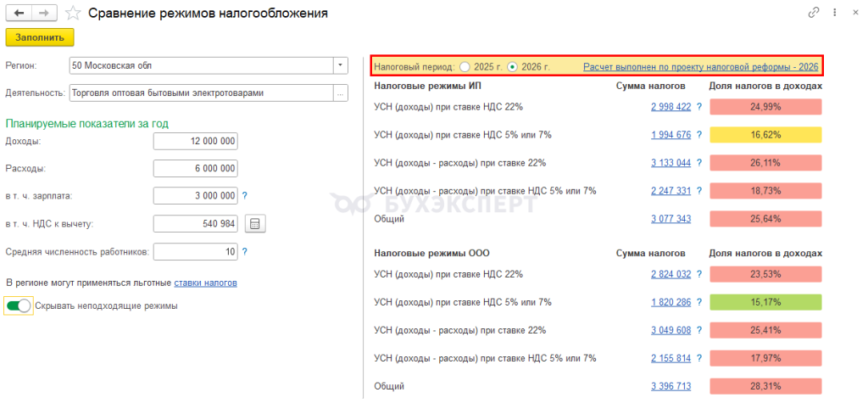Open Деятельность selection with ellipsis button
The image size is (868, 409).
click(x=340, y=93)
